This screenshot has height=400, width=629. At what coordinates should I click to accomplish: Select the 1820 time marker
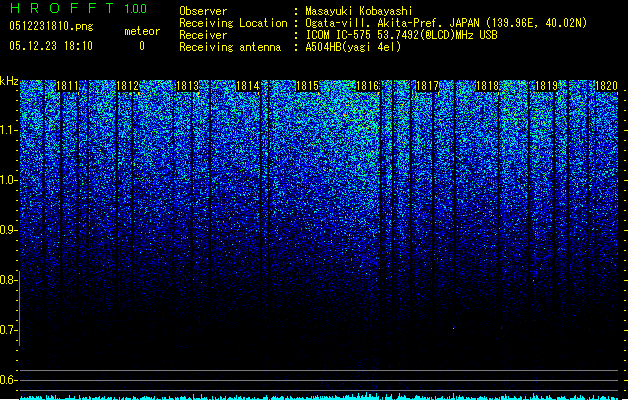tap(607, 86)
